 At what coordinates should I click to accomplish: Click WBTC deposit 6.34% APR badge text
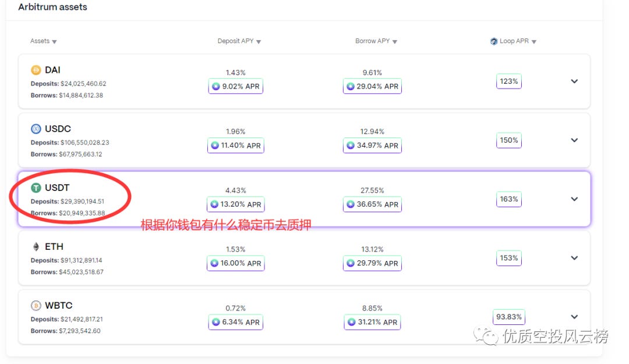(241, 322)
